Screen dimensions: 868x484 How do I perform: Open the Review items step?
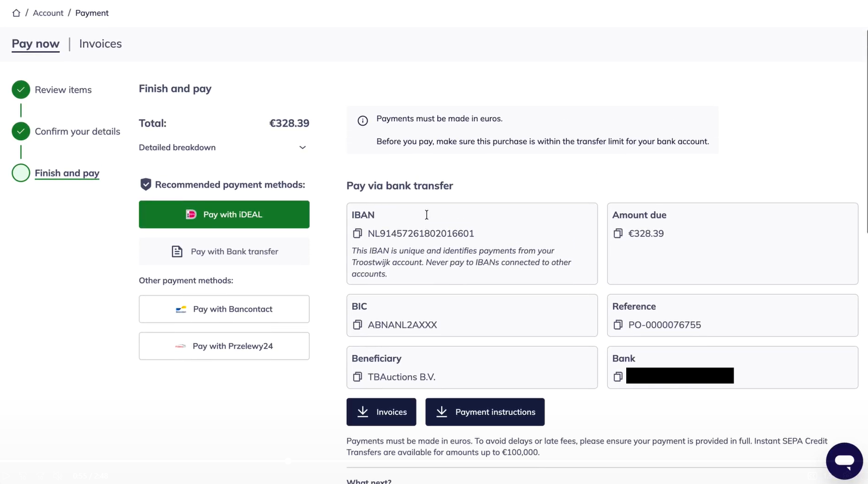coord(63,90)
